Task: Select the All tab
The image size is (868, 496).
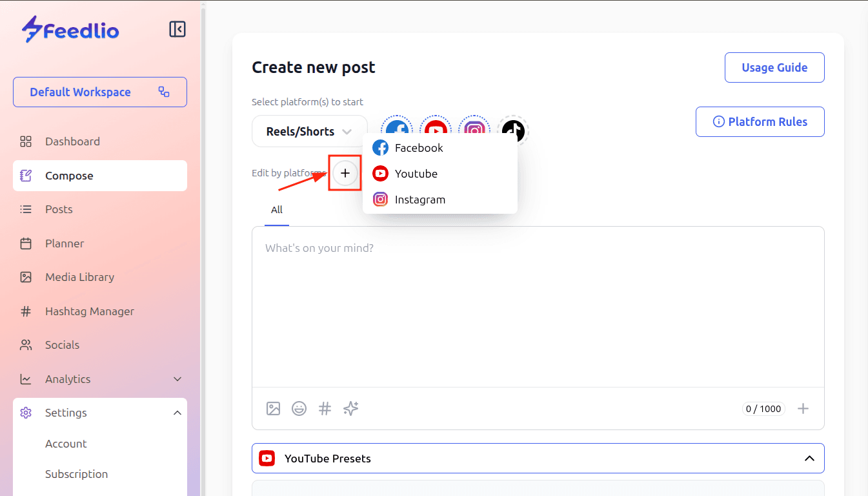Action: coord(277,210)
